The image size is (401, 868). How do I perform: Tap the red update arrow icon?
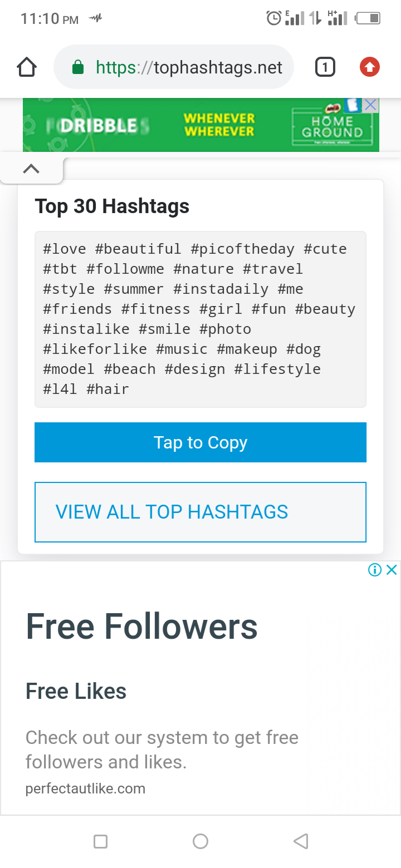click(x=369, y=68)
